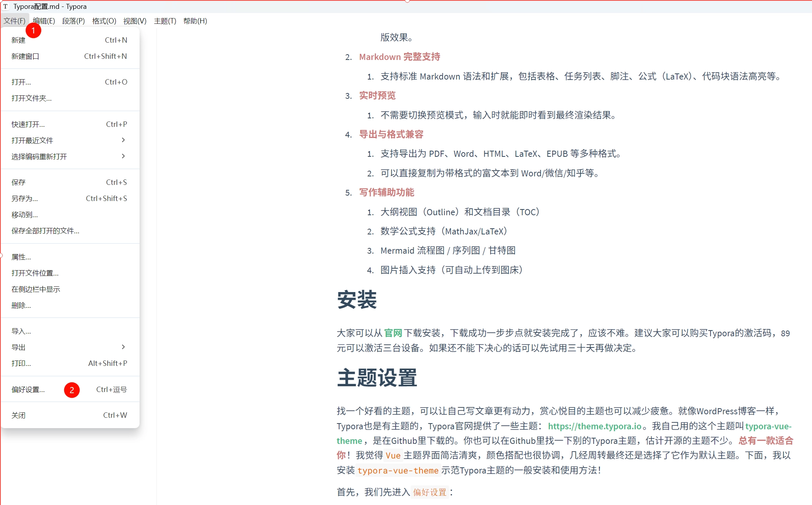Open the 文件(F) menu

pyautogui.click(x=15, y=21)
